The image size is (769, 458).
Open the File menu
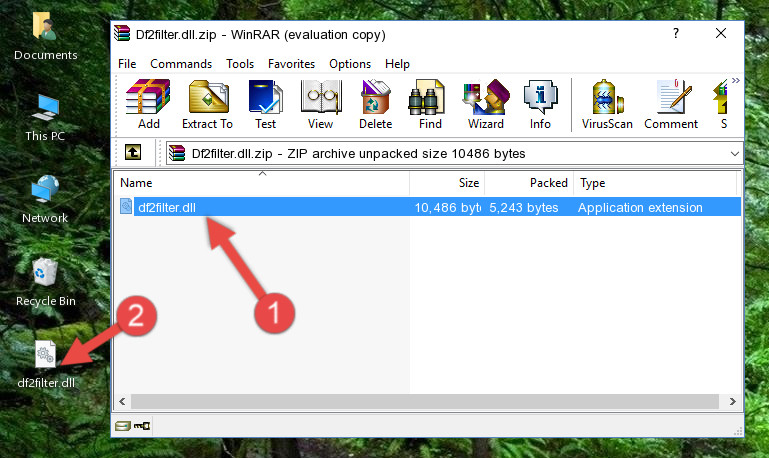pos(127,64)
